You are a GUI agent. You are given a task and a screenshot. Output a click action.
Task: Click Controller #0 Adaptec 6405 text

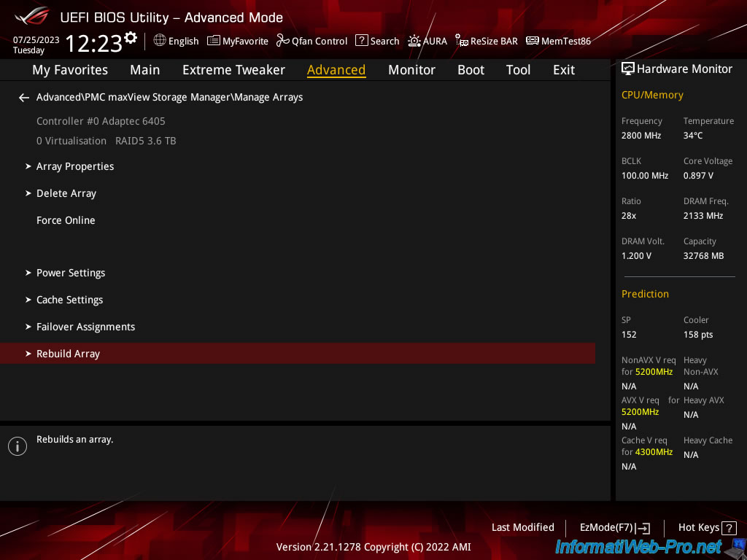(x=101, y=121)
